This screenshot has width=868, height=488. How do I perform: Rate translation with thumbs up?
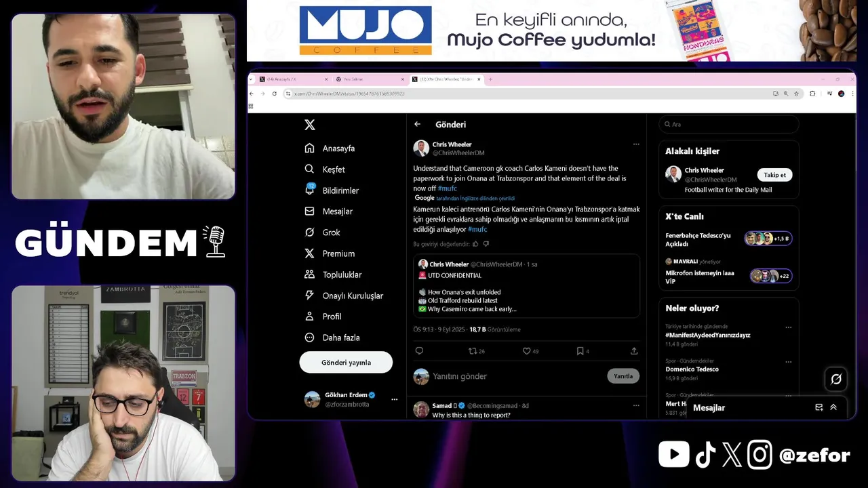click(x=475, y=244)
